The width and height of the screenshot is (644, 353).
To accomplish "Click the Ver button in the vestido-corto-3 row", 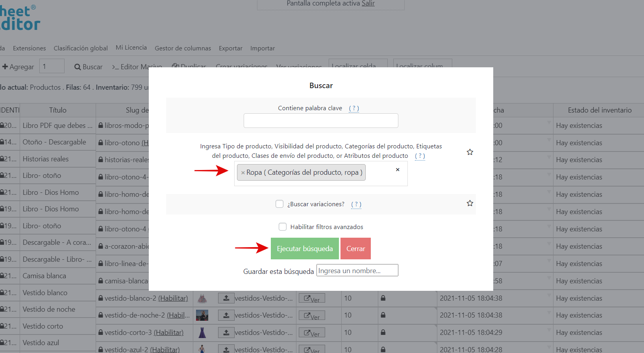I will coord(312,333).
